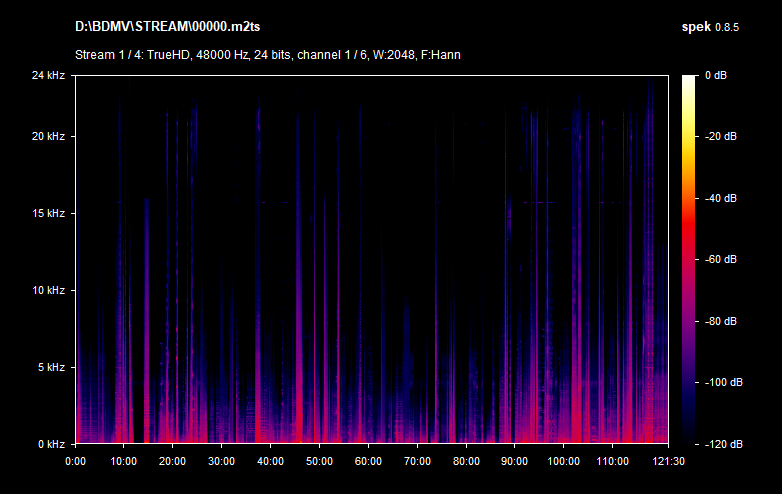Click the dB color gradient bar
This screenshot has height=494, width=782.
pos(690,260)
